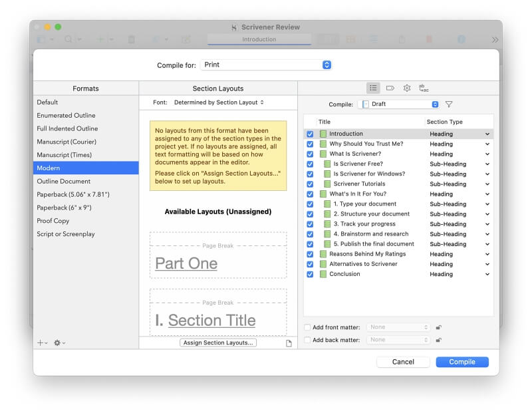Open the metadata tag tab icon

[x=390, y=88]
